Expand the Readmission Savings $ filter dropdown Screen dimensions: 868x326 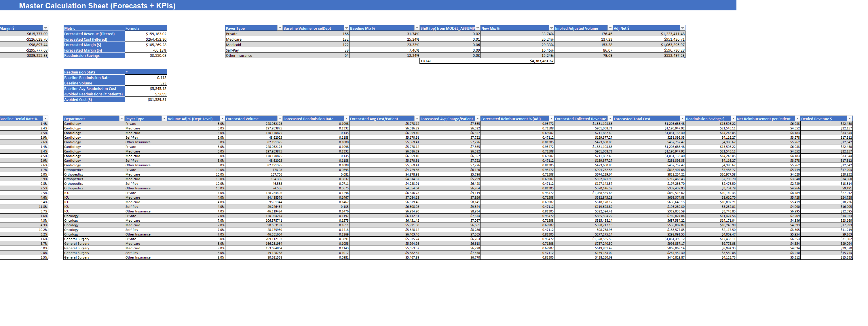[733, 118]
